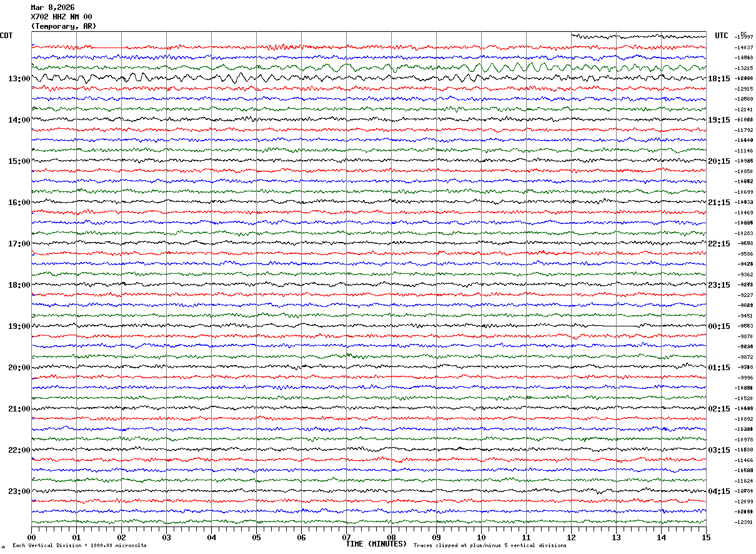Click the "18:00" CDT time label
Viewport: 756px width, 554px height.
pyautogui.click(x=19, y=285)
